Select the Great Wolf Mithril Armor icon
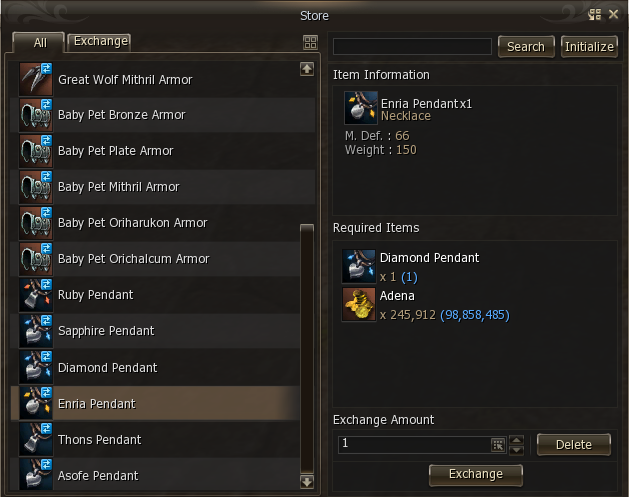629x497 pixels. tap(36, 79)
